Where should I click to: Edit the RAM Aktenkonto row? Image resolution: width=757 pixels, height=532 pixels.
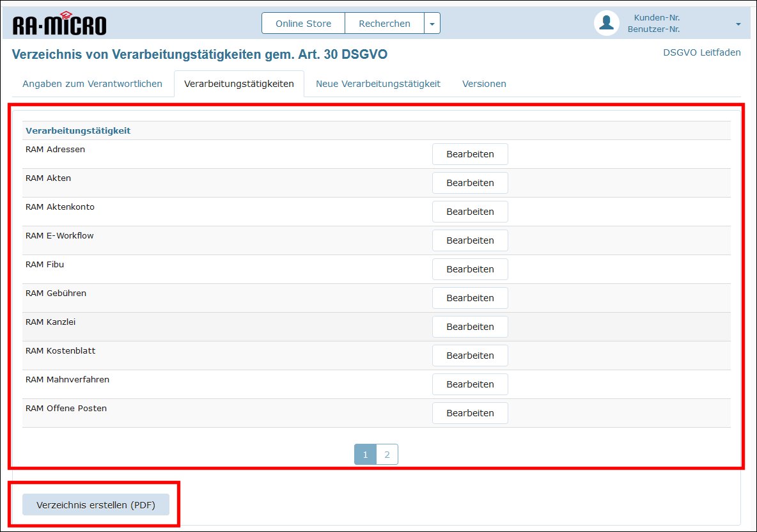tap(470, 212)
